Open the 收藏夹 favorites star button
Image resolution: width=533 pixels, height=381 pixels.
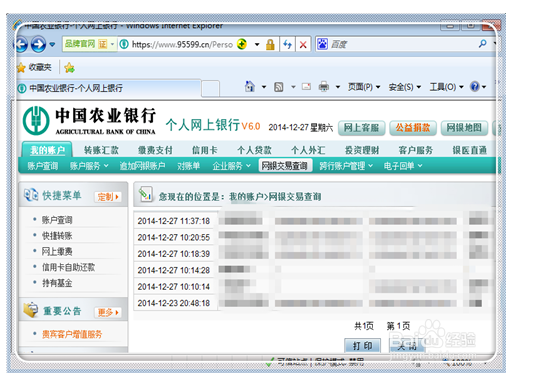(34, 68)
